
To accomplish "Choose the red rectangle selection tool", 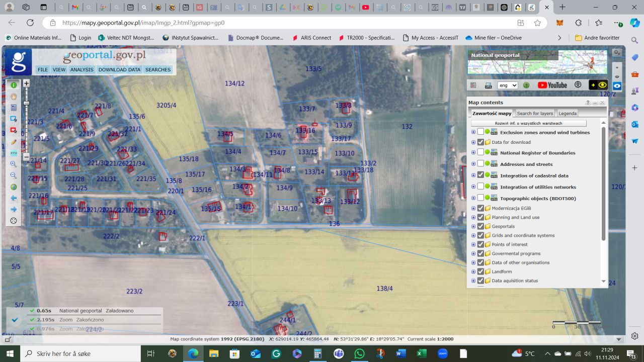I will 14,130.
